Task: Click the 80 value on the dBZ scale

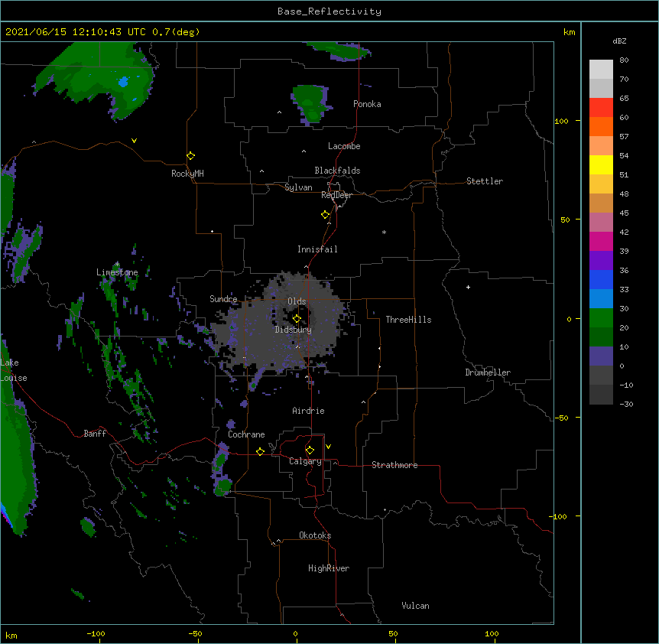Action: [x=624, y=60]
